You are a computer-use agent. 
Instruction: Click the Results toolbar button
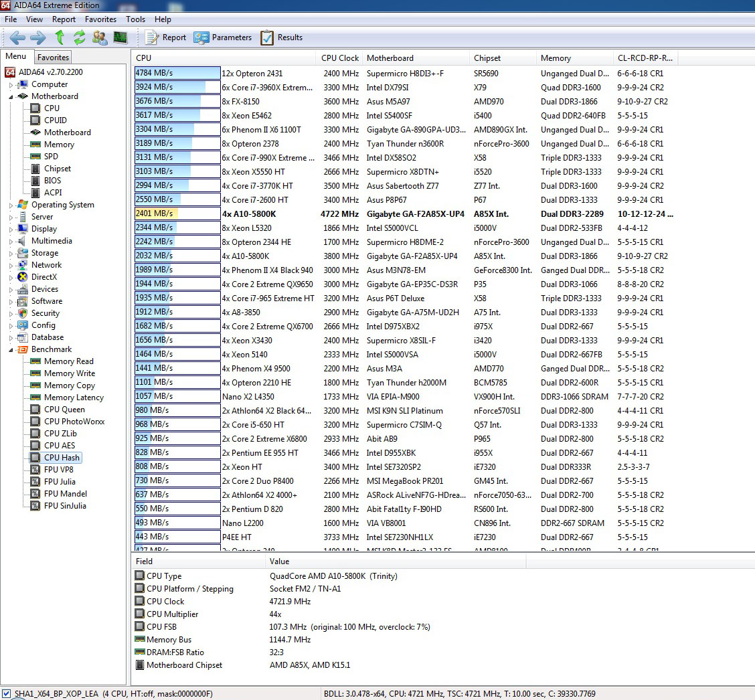(x=282, y=37)
